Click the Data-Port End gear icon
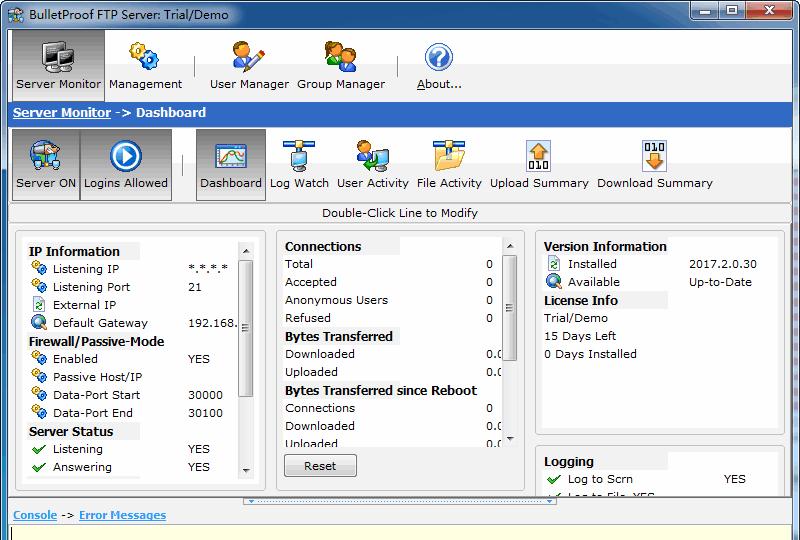The width and height of the screenshot is (800, 540). (39, 412)
